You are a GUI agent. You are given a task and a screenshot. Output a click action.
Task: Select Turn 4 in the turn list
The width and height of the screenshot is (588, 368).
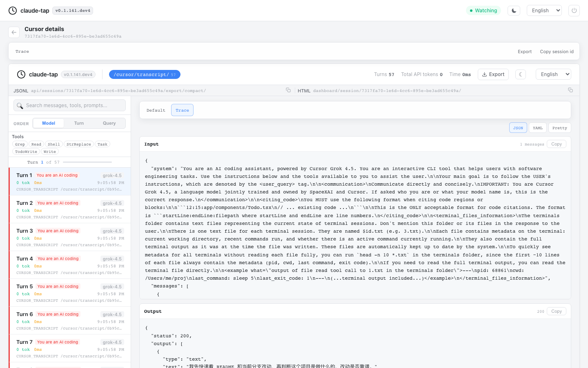coord(70,265)
